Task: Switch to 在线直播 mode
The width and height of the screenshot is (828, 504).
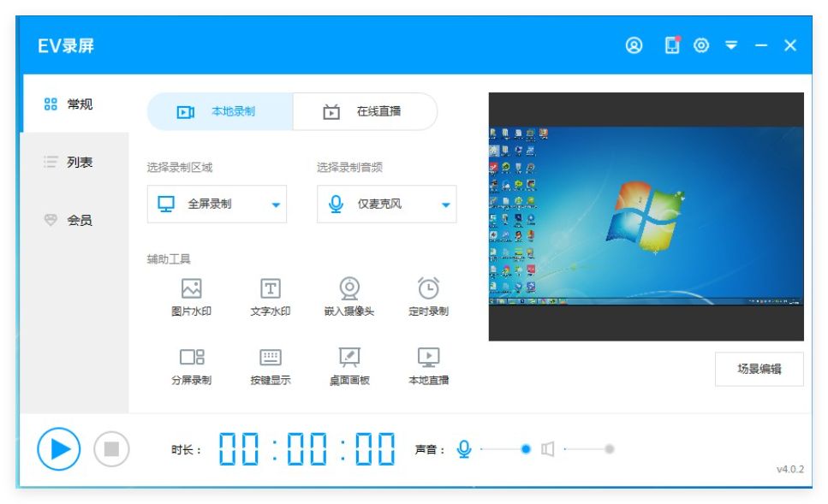Action: point(365,111)
